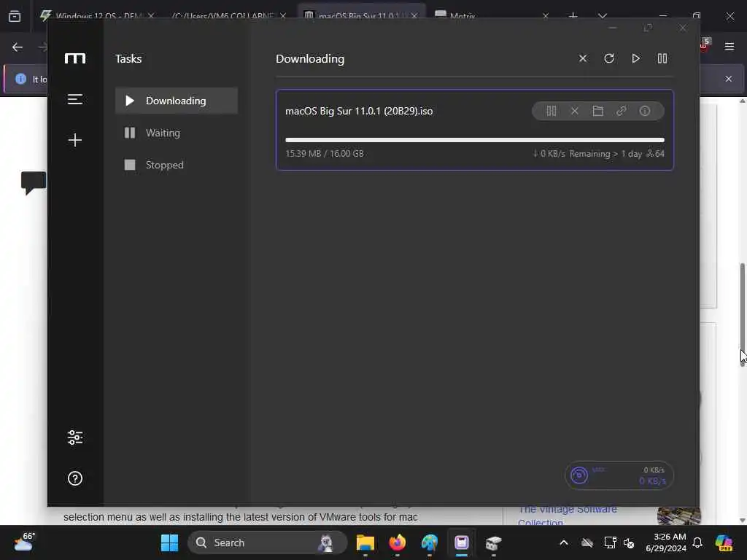The width and height of the screenshot is (747, 560).
Task: Go back in the browser
Action: (x=18, y=47)
